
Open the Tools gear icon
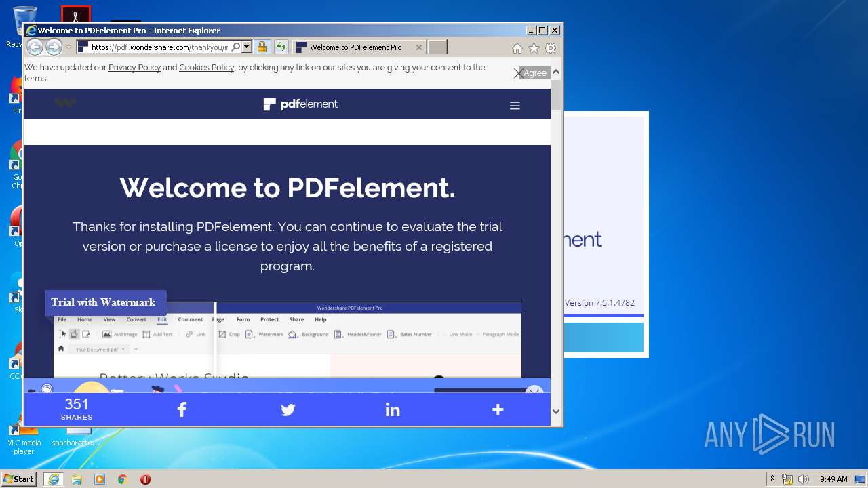coord(551,48)
